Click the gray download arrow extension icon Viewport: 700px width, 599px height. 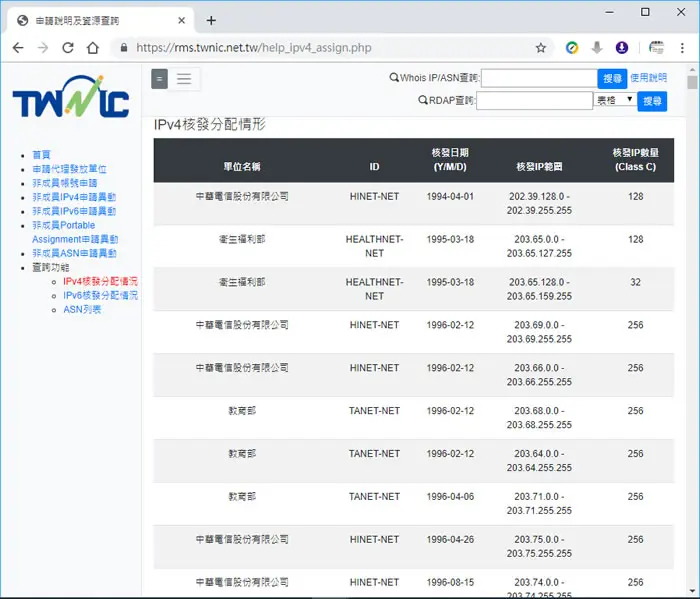pos(597,48)
